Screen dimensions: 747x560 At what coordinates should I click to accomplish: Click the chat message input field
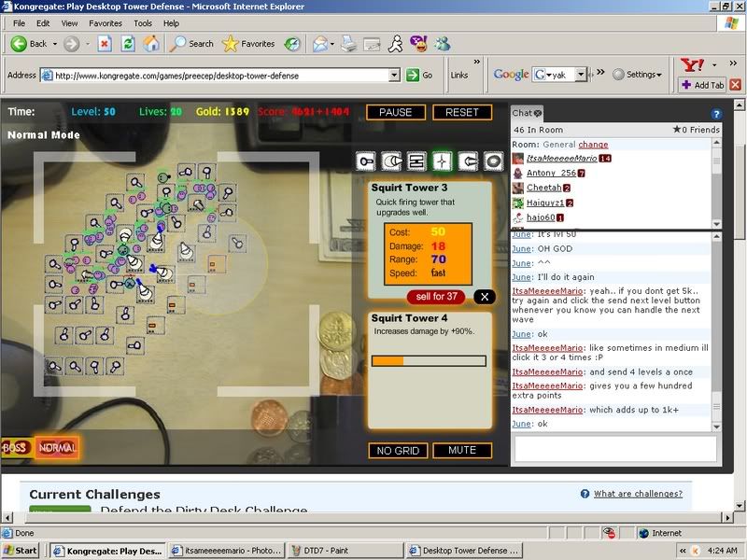pos(615,449)
